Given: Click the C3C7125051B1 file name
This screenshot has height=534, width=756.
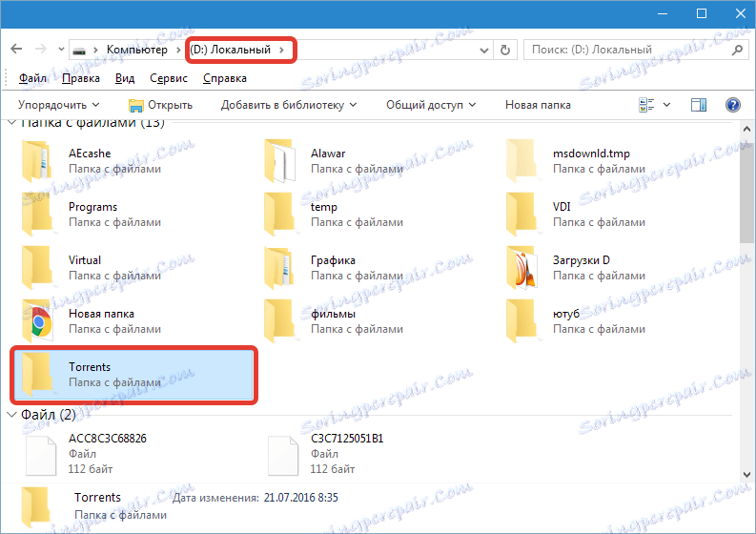Looking at the screenshot, I should pyautogui.click(x=347, y=439).
